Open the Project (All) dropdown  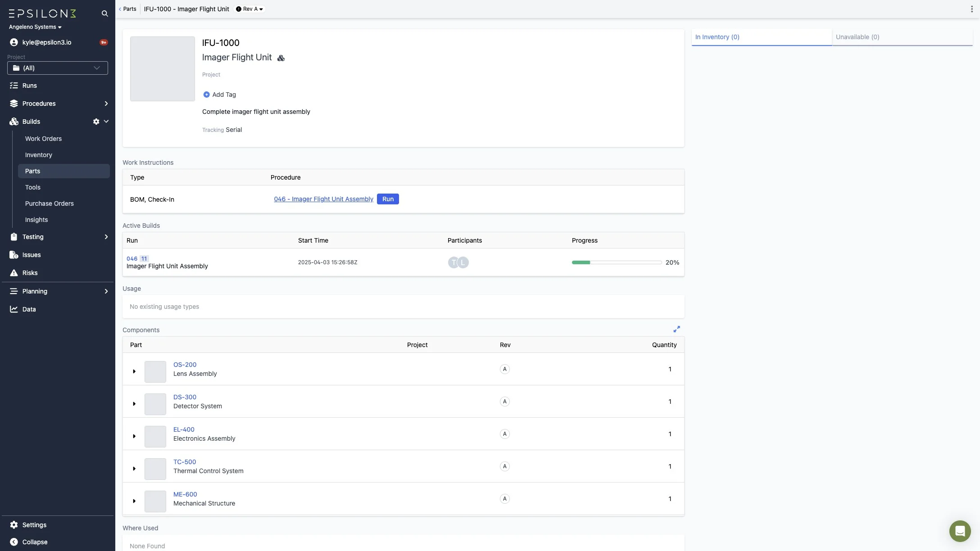(58, 68)
